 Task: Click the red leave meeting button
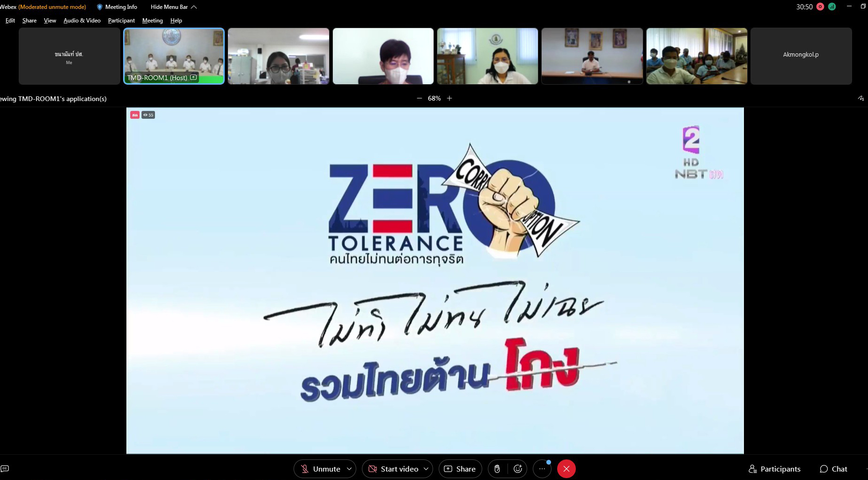(x=566, y=469)
